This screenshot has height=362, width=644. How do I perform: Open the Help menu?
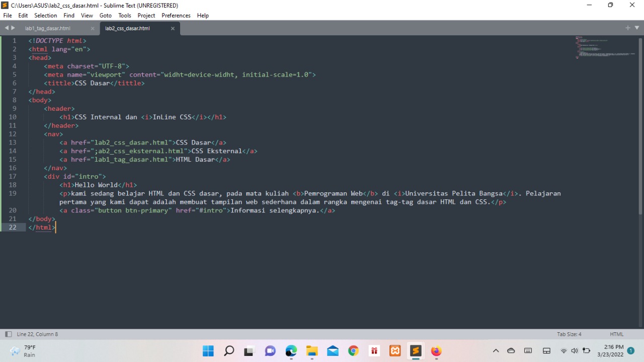203,16
